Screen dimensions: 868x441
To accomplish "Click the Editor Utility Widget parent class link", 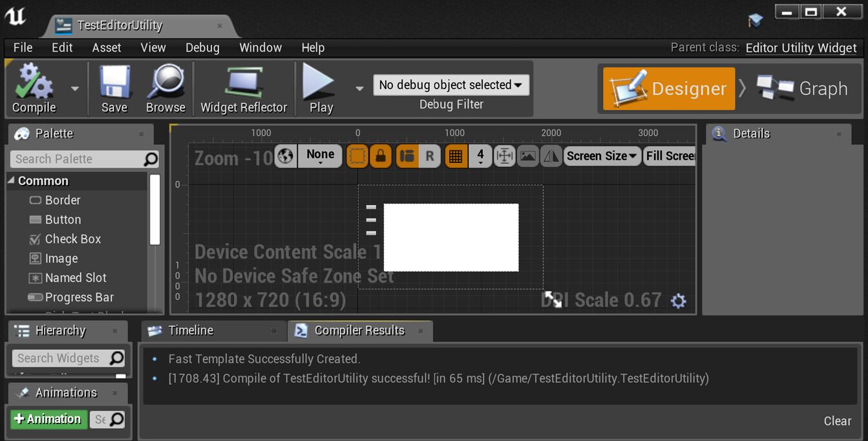I will click(801, 47).
